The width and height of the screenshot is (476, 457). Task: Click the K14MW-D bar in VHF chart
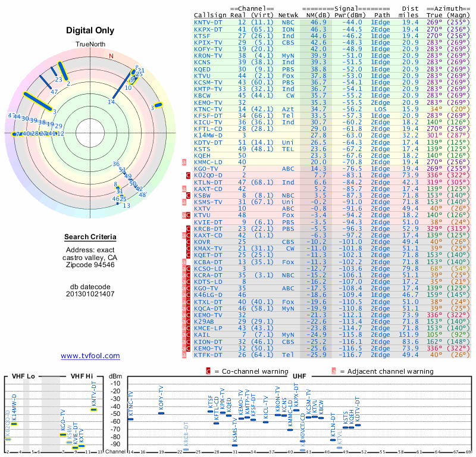[14, 424]
